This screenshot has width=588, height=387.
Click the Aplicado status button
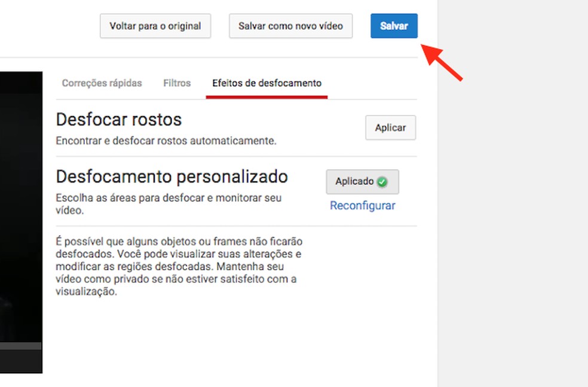click(x=362, y=181)
